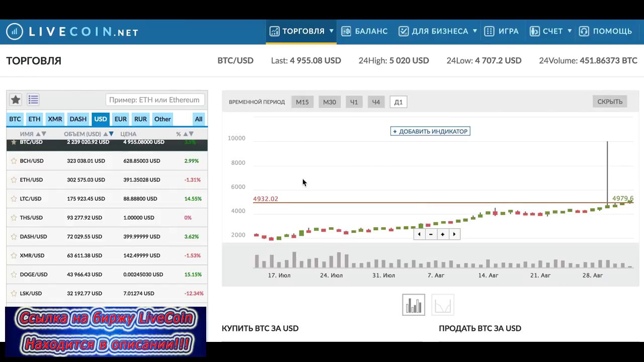
Task: Star the BCH/USD pair
Action: 14,161
